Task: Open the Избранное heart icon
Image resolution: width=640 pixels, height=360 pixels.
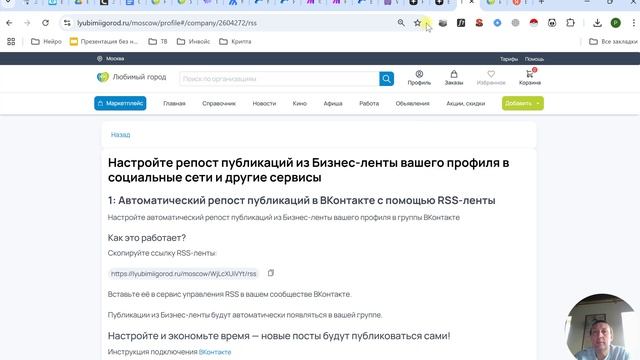Action: (x=491, y=78)
